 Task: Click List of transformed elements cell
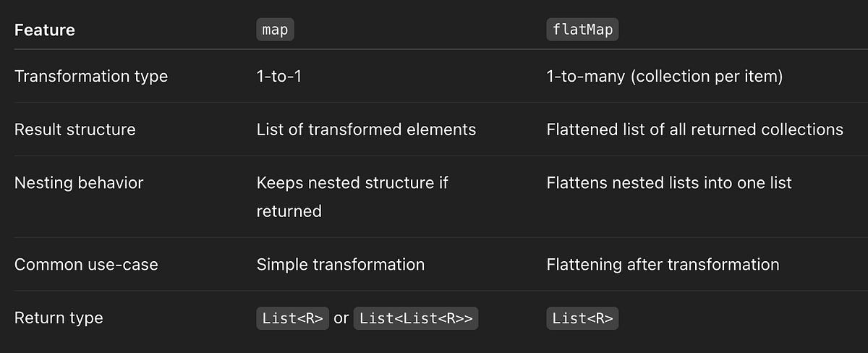(x=367, y=129)
